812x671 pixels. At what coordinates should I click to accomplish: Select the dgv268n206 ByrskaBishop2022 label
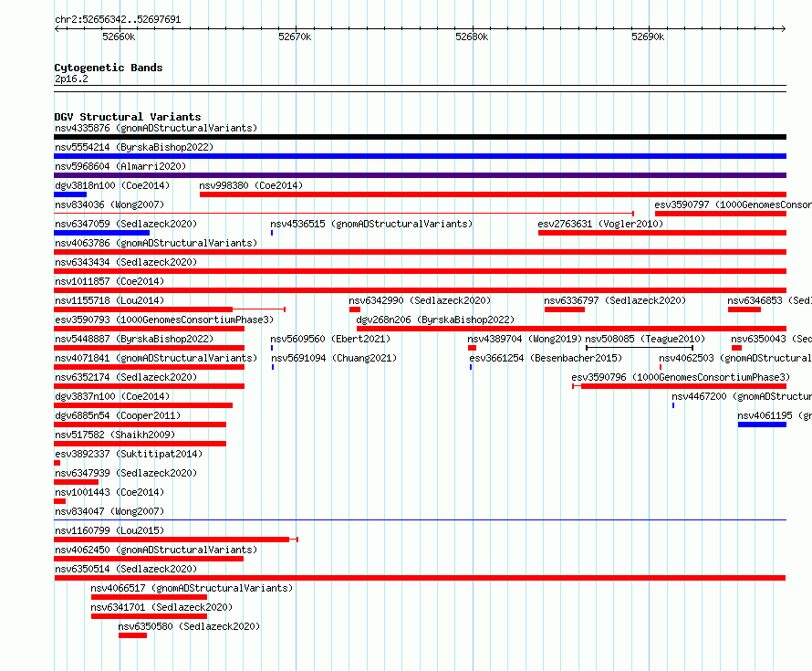[435, 320]
